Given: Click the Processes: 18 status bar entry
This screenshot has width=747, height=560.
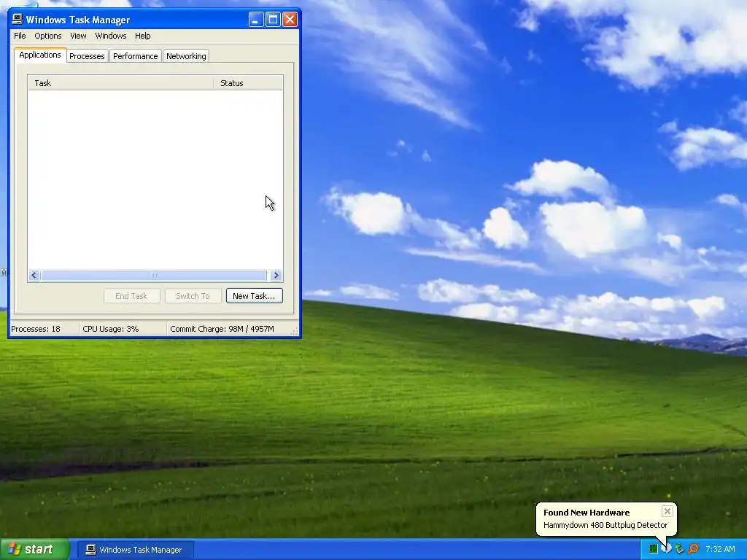Looking at the screenshot, I should pos(44,329).
